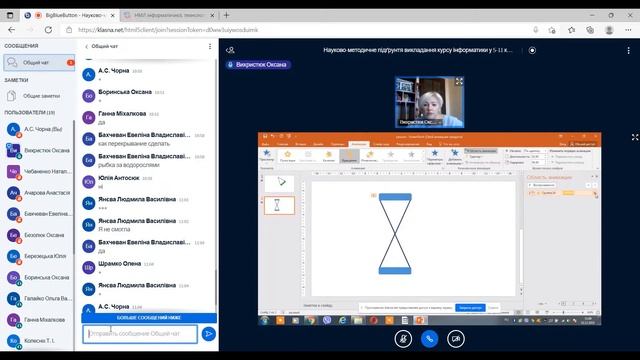Viewport: 640px width, 360px height.
Task: Expand Вихристюк Оксана's webcam to fullscreen
Action: tap(459, 81)
